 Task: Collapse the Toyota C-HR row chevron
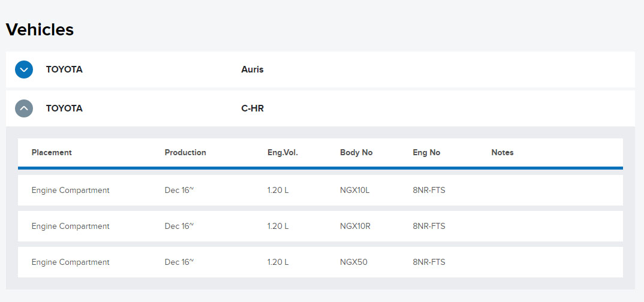(24, 108)
